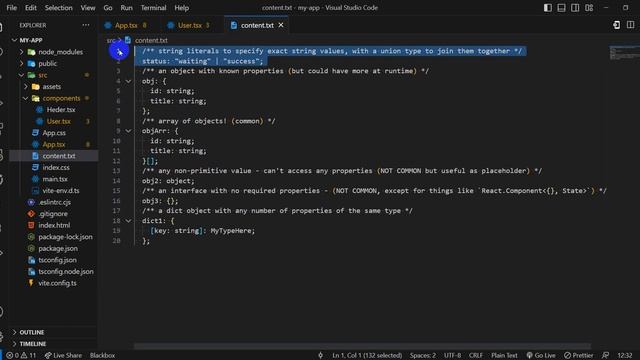The height and width of the screenshot is (360, 640).
Task: Open the Go menu
Action: pos(108,8)
